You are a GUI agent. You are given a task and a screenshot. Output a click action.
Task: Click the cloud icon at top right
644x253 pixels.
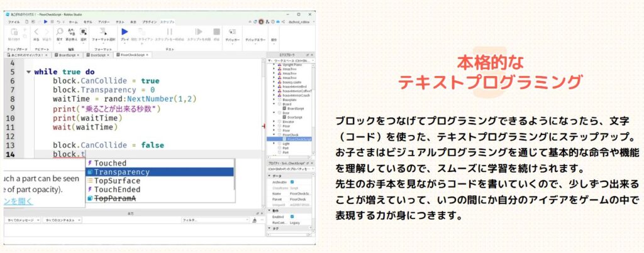pyautogui.click(x=278, y=21)
